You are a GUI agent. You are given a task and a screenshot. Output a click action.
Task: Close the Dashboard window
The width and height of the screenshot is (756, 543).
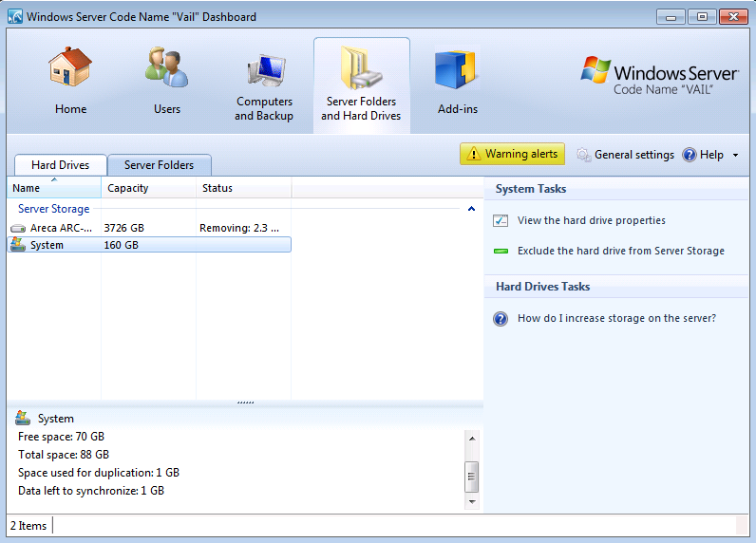coord(733,17)
